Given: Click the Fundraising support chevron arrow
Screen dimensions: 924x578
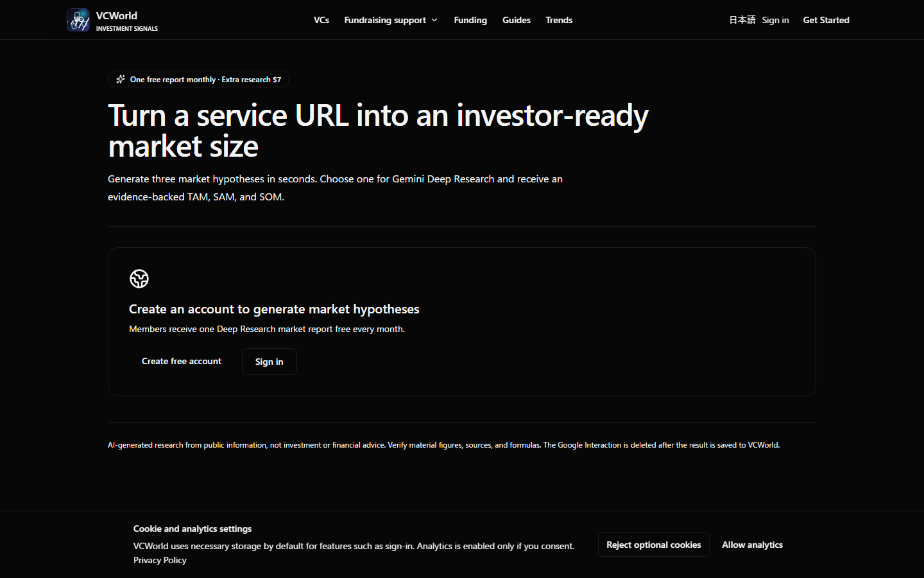Looking at the screenshot, I should (434, 20).
